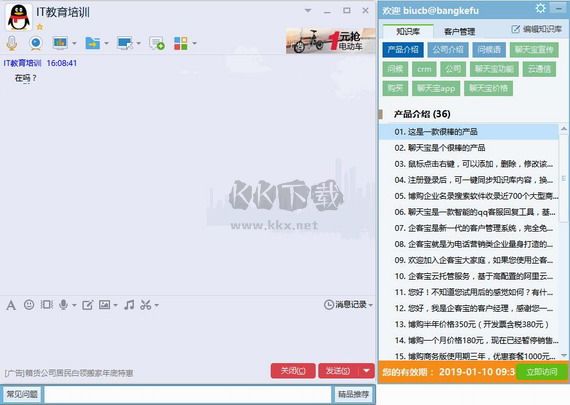Viewport: 570px width, 405px height.
Task: Open the colorful apps grid icon
Action: 181,43
